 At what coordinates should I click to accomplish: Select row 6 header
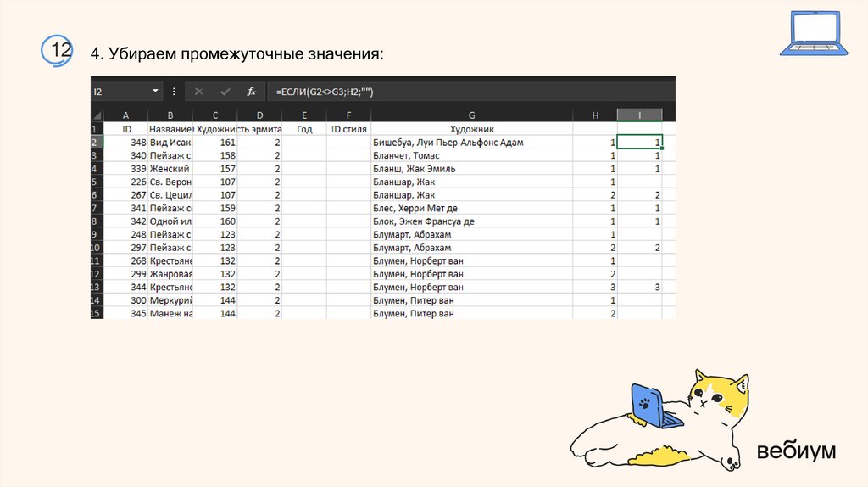[97, 195]
